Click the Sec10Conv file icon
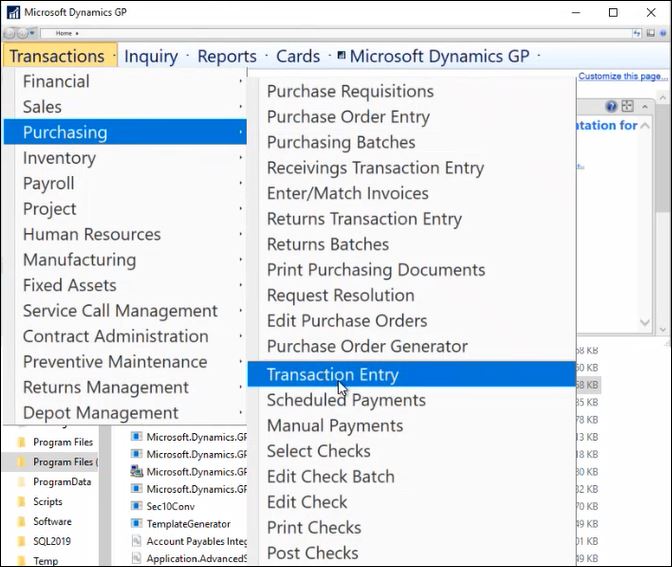The height and width of the screenshot is (567, 672). point(138,507)
